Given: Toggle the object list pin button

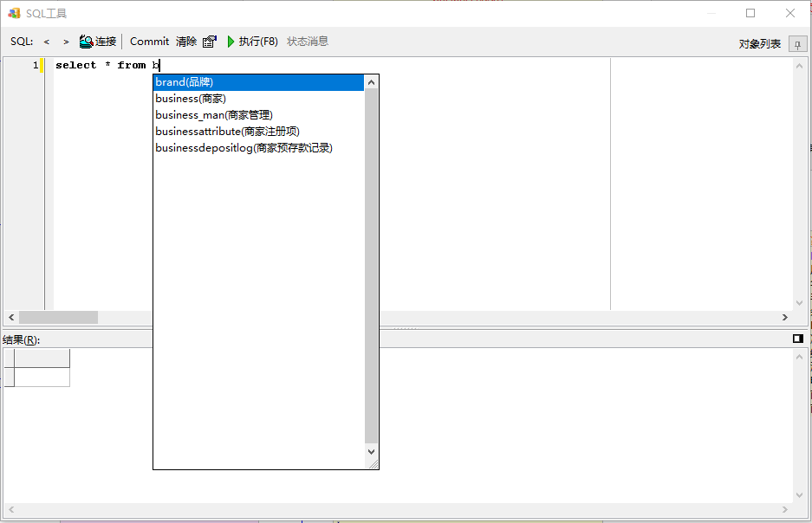Looking at the screenshot, I should [x=797, y=44].
